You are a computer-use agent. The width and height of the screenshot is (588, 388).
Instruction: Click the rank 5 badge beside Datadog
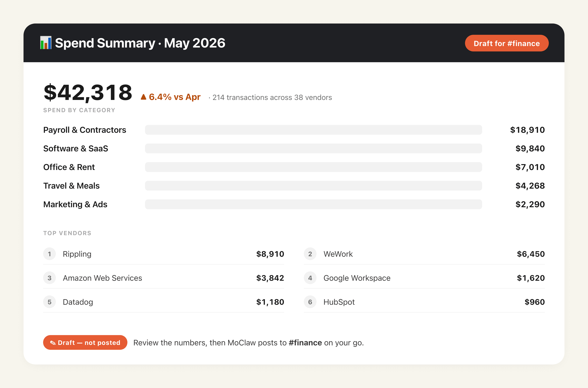(49, 302)
